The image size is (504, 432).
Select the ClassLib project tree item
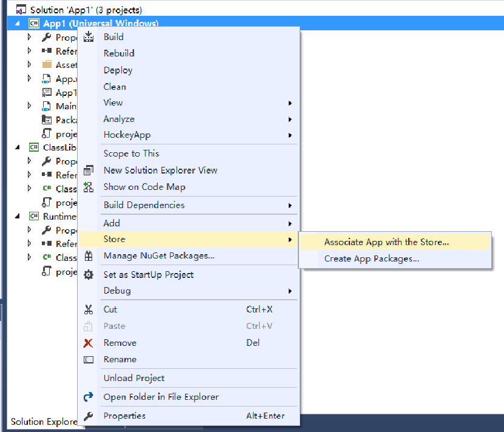click(60, 147)
